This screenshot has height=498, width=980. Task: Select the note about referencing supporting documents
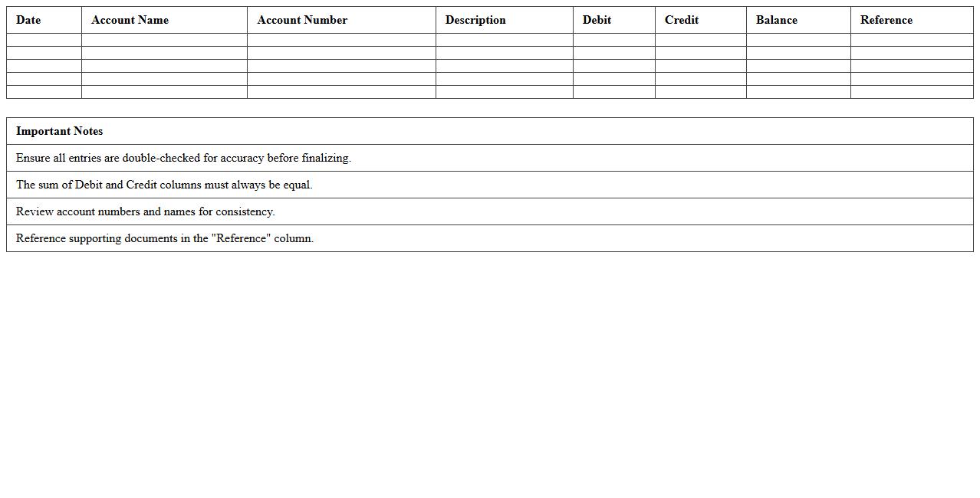tap(165, 238)
